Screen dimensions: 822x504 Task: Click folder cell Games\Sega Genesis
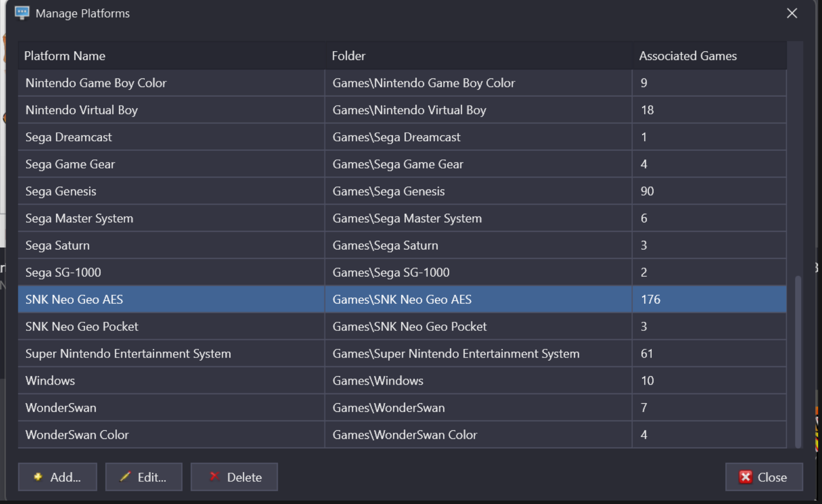[479, 191]
